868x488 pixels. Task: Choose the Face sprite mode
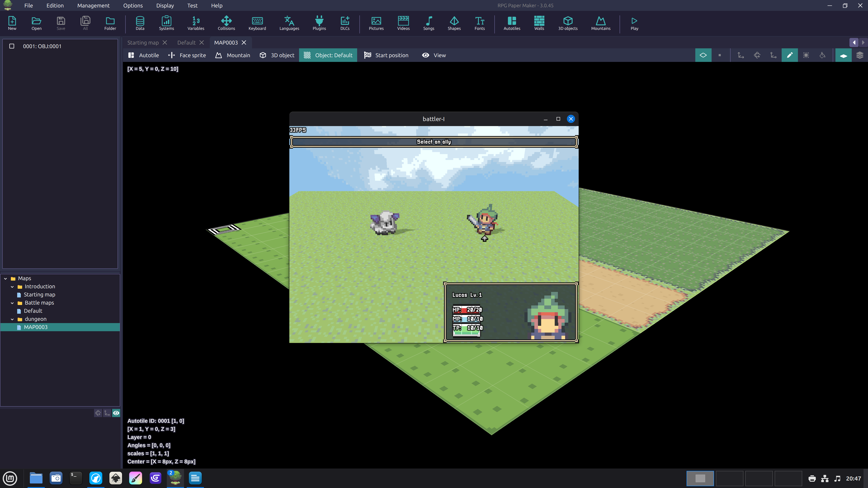tap(187, 55)
